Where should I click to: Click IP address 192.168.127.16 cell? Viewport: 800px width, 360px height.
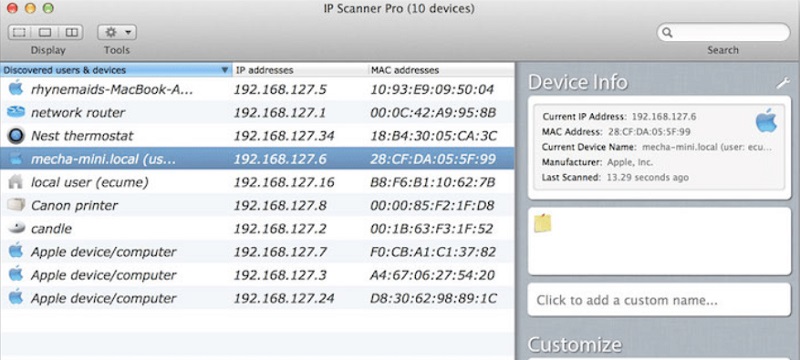[284, 183]
